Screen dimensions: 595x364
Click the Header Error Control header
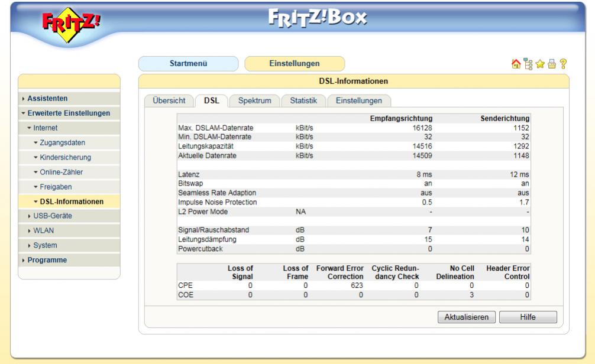click(507, 272)
